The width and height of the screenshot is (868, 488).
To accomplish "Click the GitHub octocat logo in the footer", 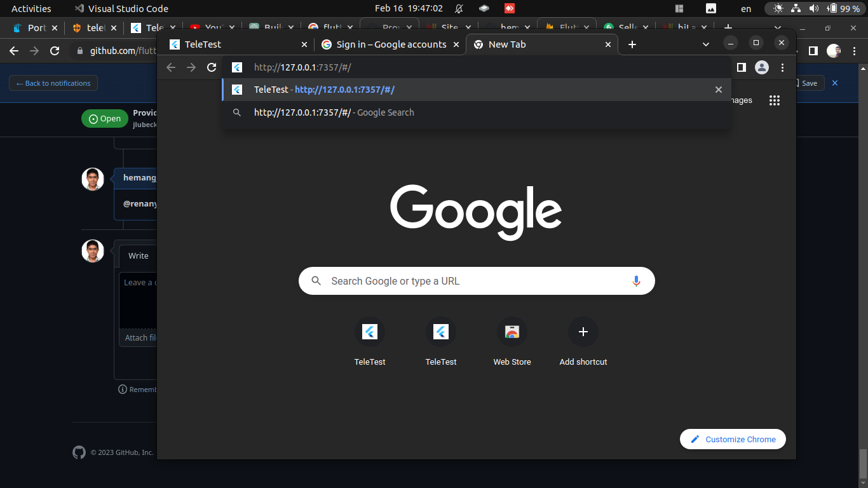I will pos(79,452).
